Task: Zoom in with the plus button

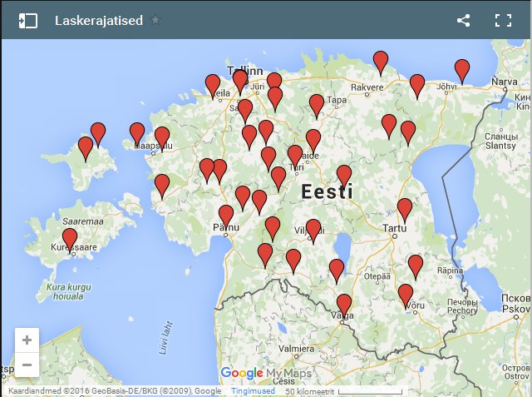Action: tap(27, 340)
